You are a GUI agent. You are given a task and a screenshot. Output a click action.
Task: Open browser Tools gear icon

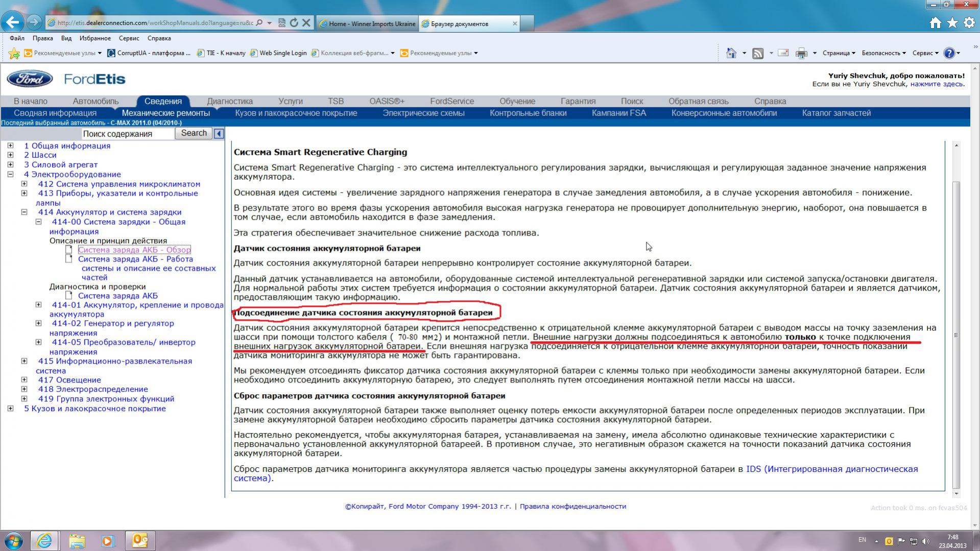click(969, 23)
